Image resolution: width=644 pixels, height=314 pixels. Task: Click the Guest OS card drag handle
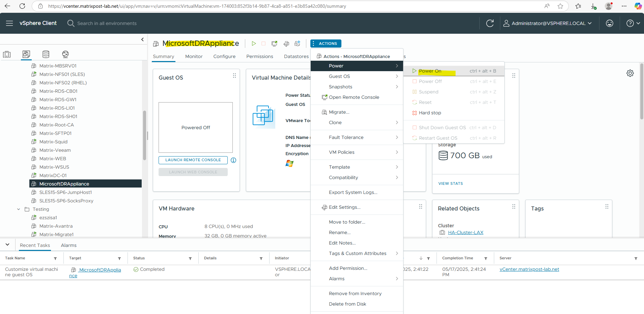tap(234, 76)
